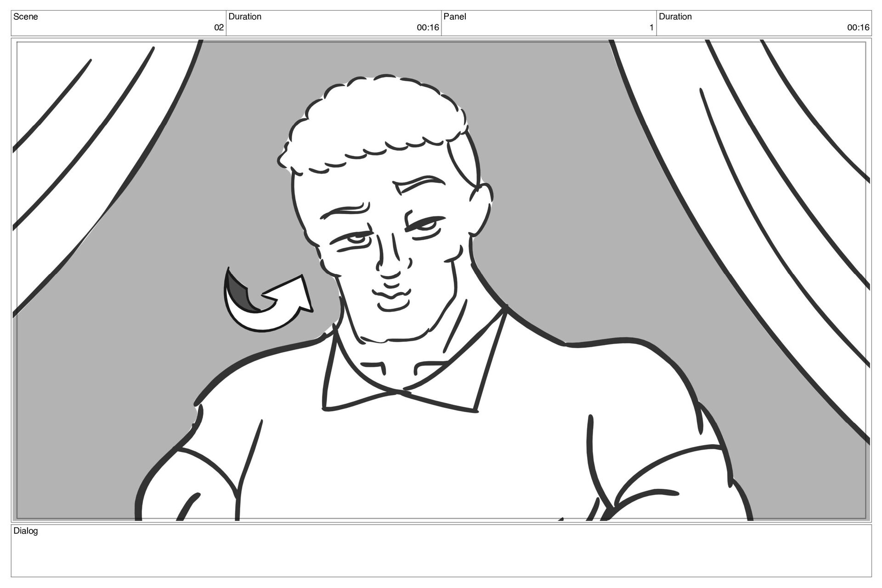Screen dimensions: 882x588
Task: Click the Dialog text field
Action: point(441,551)
